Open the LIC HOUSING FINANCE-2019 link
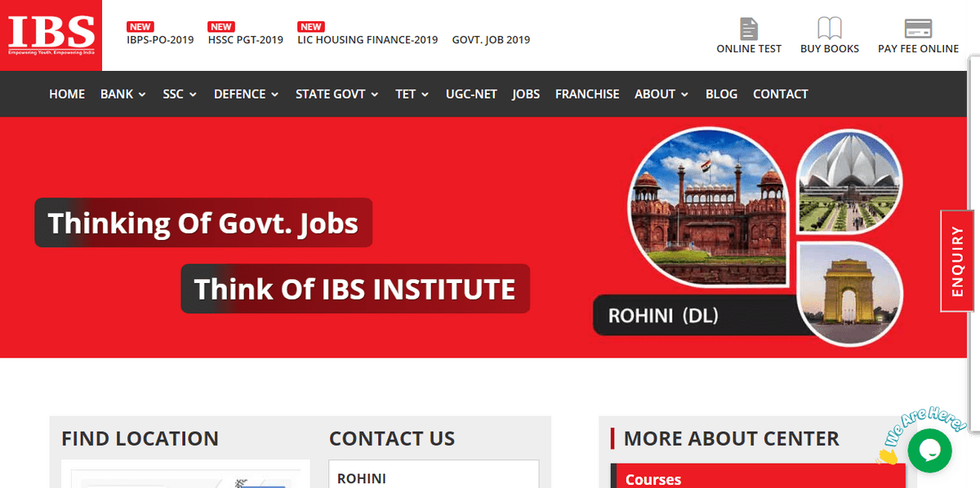980x488 pixels. tap(367, 39)
